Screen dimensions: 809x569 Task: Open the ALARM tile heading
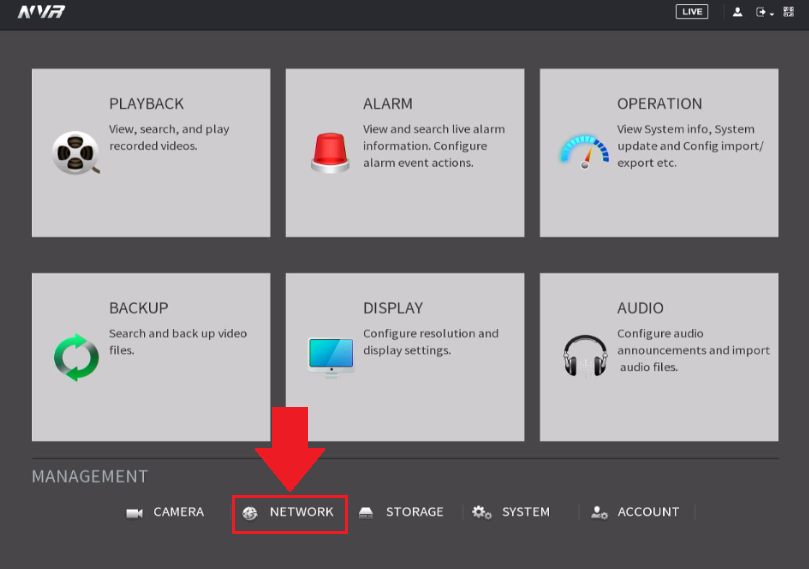tap(387, 104)
